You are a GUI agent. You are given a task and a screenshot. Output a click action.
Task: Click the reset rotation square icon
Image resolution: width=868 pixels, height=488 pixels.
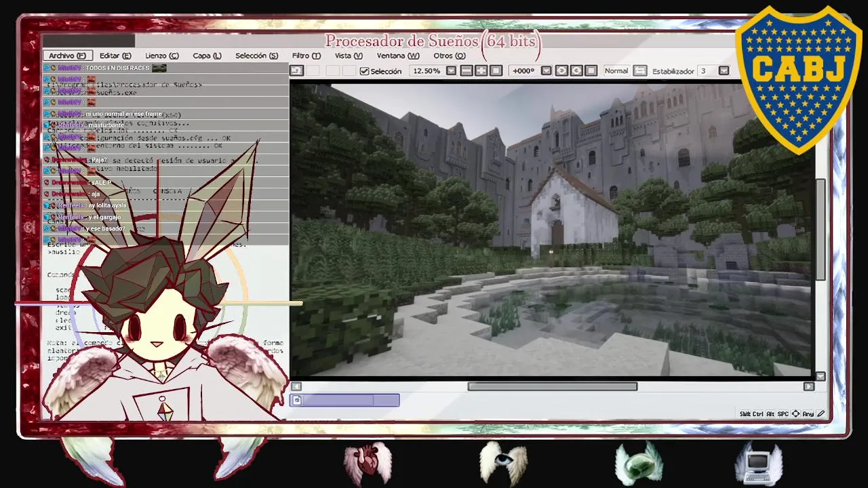[591, 71]
